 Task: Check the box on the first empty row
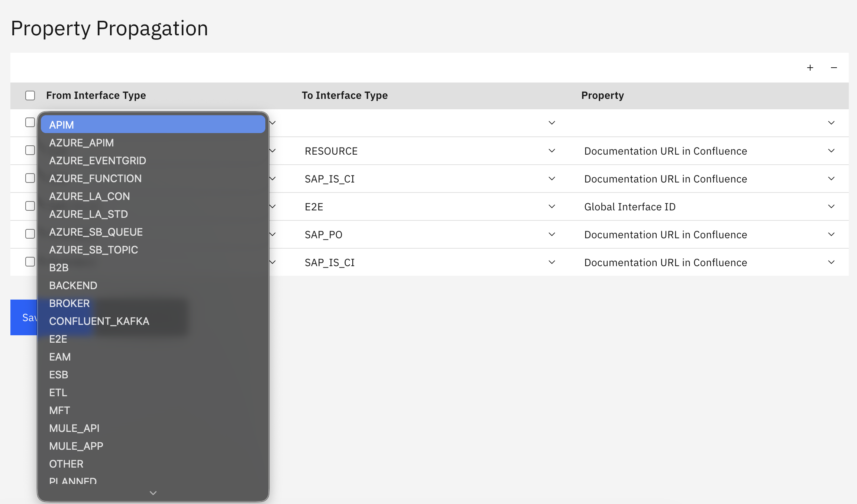click(30, 122)
